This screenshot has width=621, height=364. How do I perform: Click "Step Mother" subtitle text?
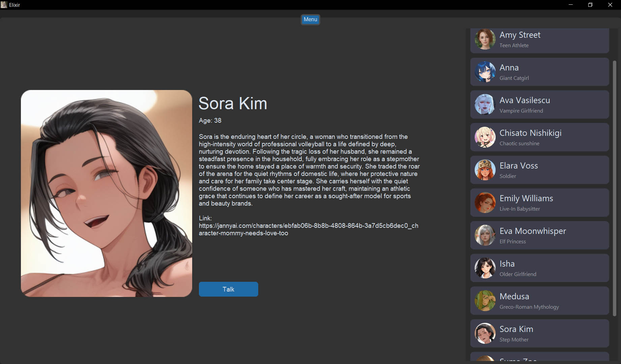coord(514,340)
